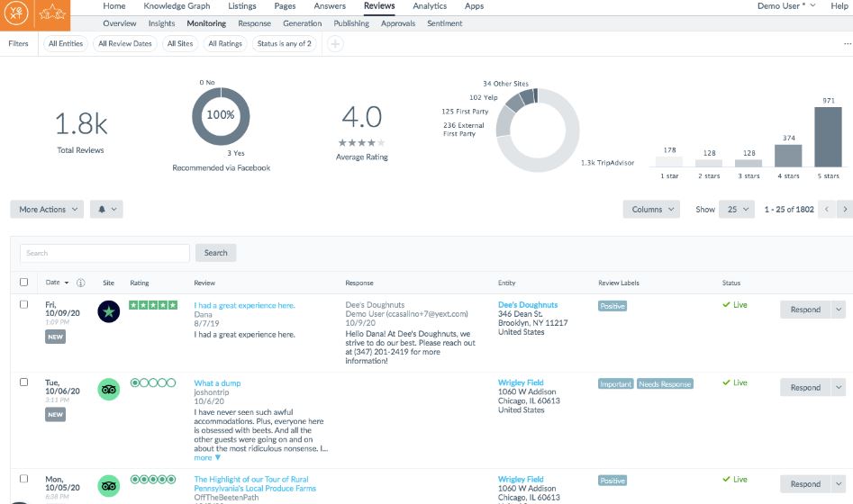Click the 4 stars bar in rating chart
Image resolution: width=853 pixels, height=504 pixels.
[788, 156]
